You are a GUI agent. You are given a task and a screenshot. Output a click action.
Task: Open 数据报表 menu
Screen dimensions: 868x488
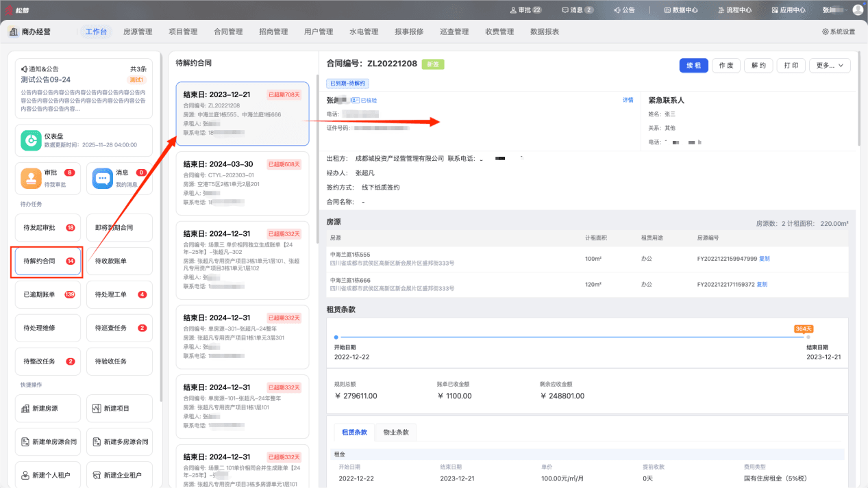(545, 31)
